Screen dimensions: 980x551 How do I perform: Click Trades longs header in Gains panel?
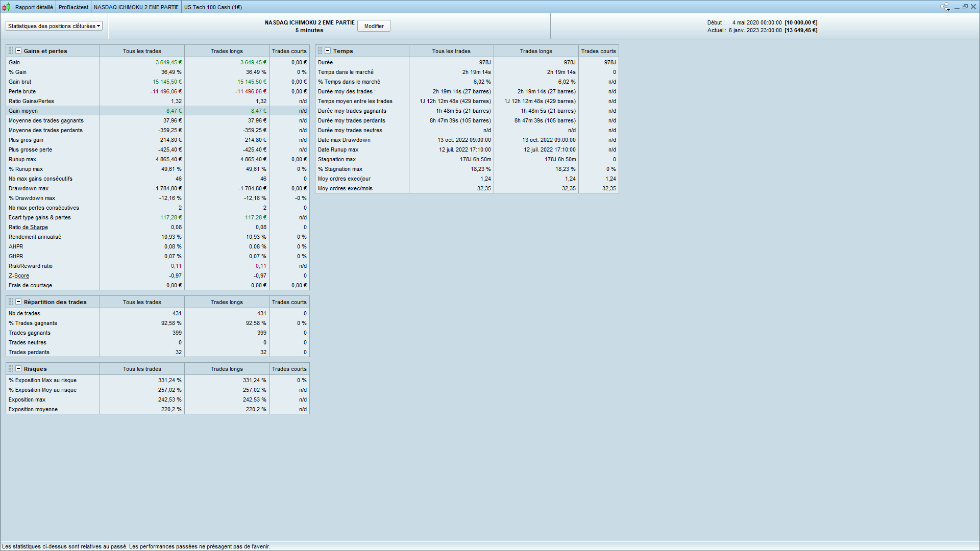[x=227, y=51]
